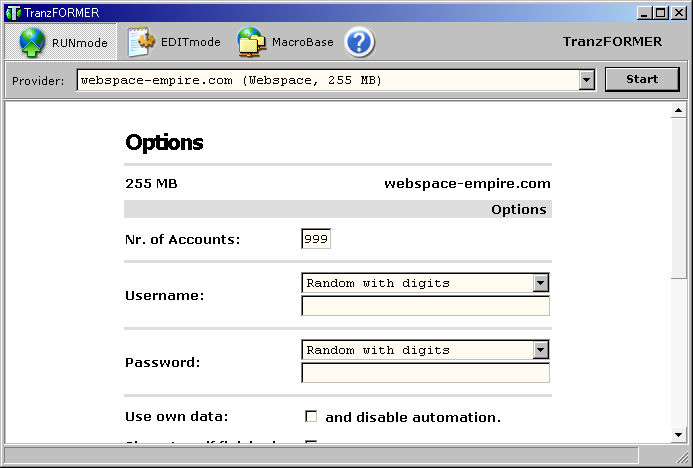
Task: Click the Nr. of Accounts field
Action: 316,239
